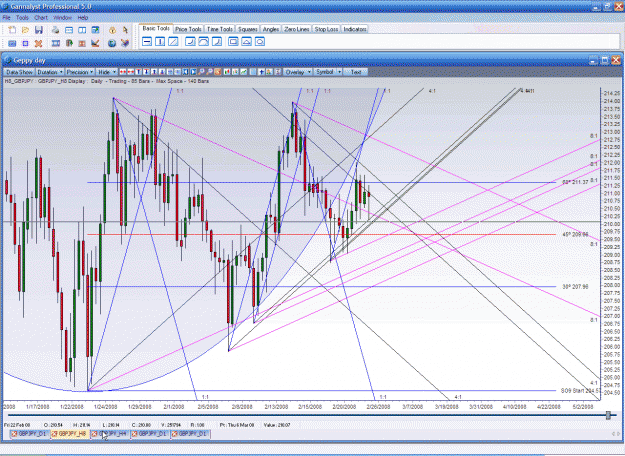
Task: Switch to the Indicators tab
Action: pyautogui.click(x=355, y=29)
